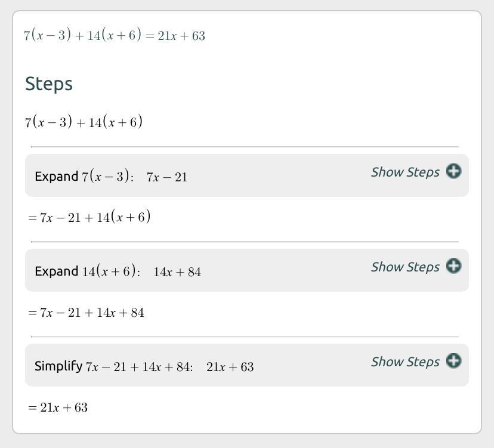This screenshot has height=448, width=494.
Task: Click the divider line above the Expand 7(x−3) step
Action: pos(245,146)
